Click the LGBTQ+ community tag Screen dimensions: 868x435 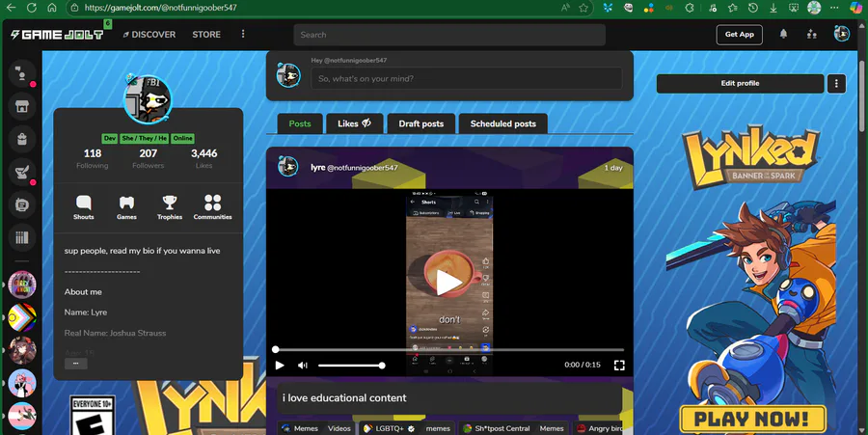coord(388,428)
